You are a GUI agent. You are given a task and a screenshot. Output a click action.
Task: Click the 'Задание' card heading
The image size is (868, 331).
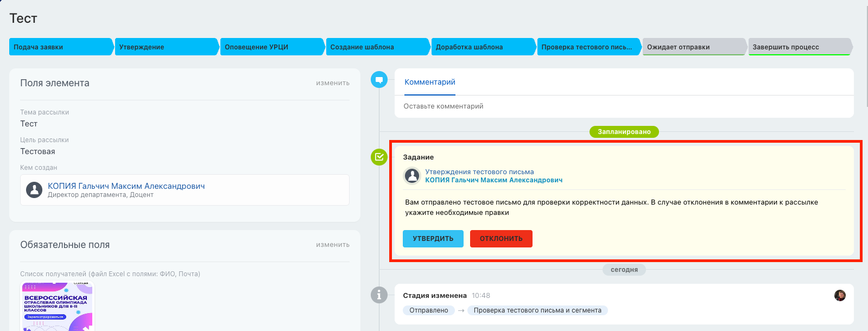(419, 157)
